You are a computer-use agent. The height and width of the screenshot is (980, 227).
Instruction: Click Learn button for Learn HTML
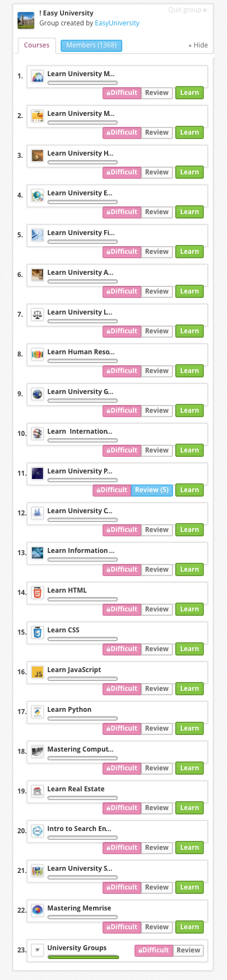190,609
